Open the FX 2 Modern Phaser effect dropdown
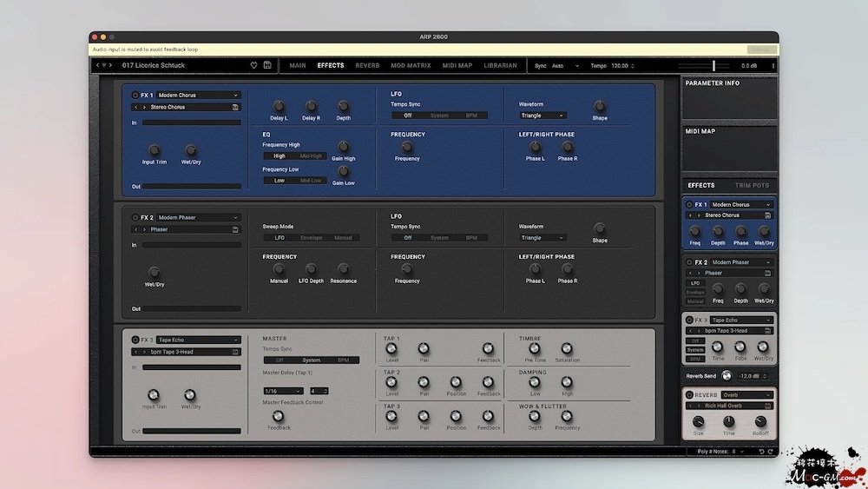The image size is (868, 489). (x=198, y=218)
